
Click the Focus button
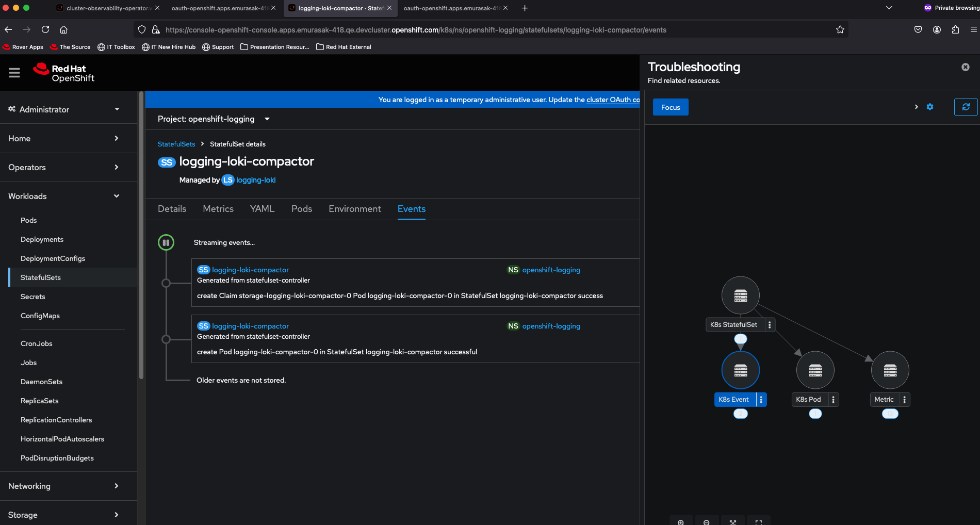pos(671,107)
